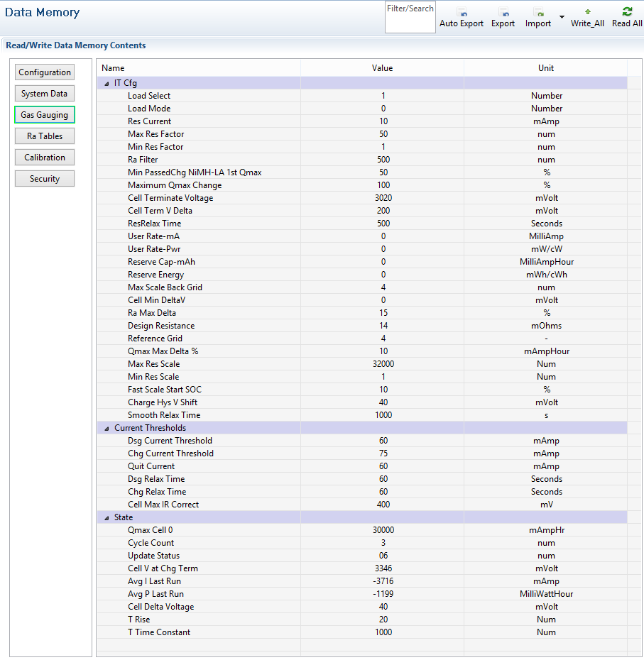Click the Cell Term V Delta row
Viewport: 644px width, 660px height.
(362, 211)
